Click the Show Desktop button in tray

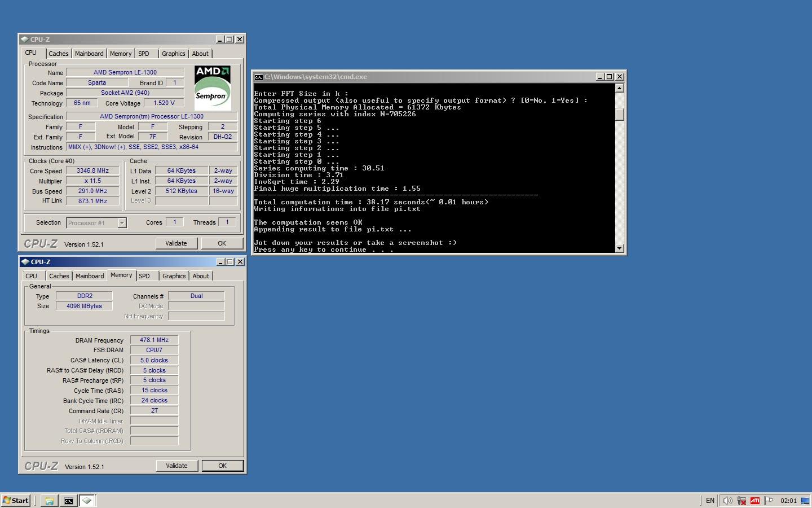click(x=806, y=501)
